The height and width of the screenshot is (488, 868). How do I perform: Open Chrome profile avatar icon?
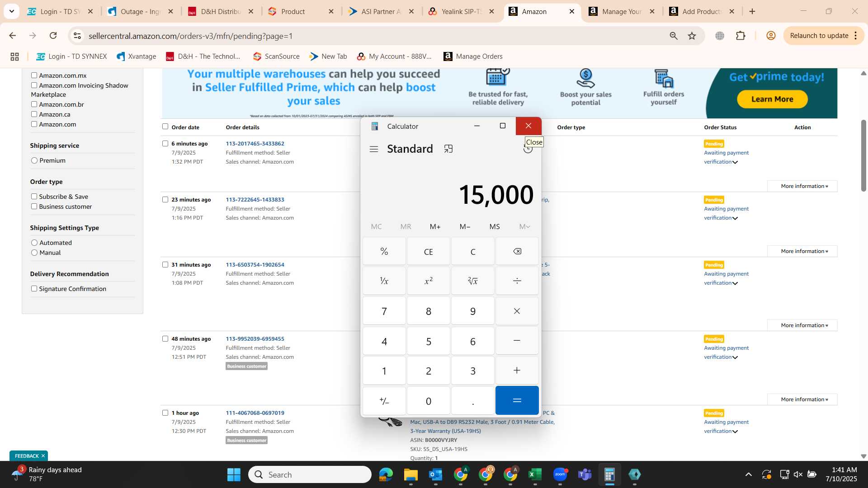click(771, 36)
